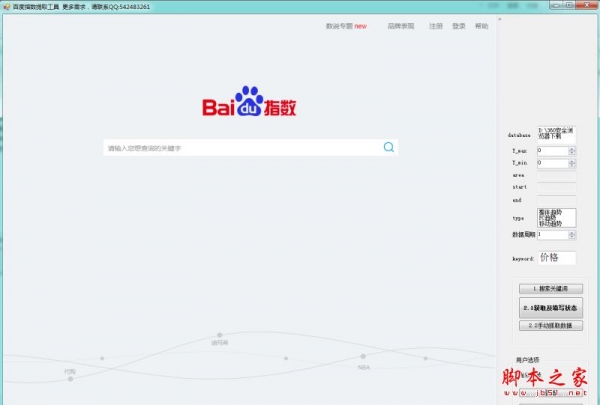The width and height of the screenshot is (600, 405).
Task: Click the 2.1获取及填写状态 button
Action: click(551, 308)
